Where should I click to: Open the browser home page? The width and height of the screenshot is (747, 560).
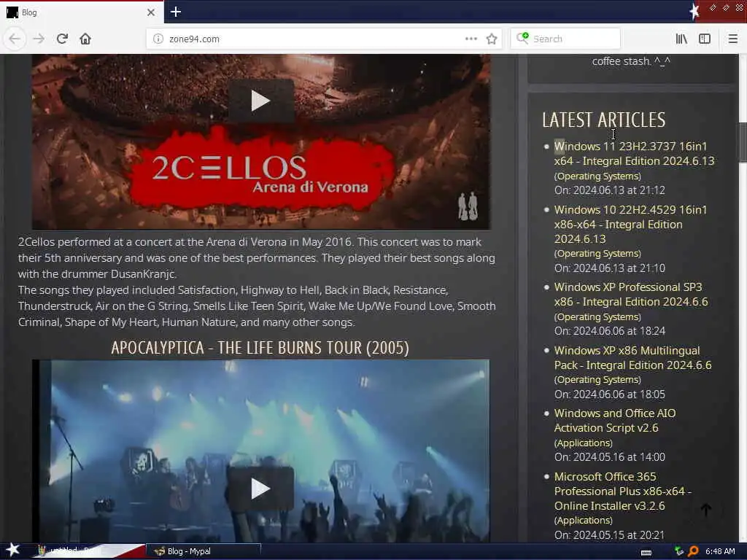85,39
